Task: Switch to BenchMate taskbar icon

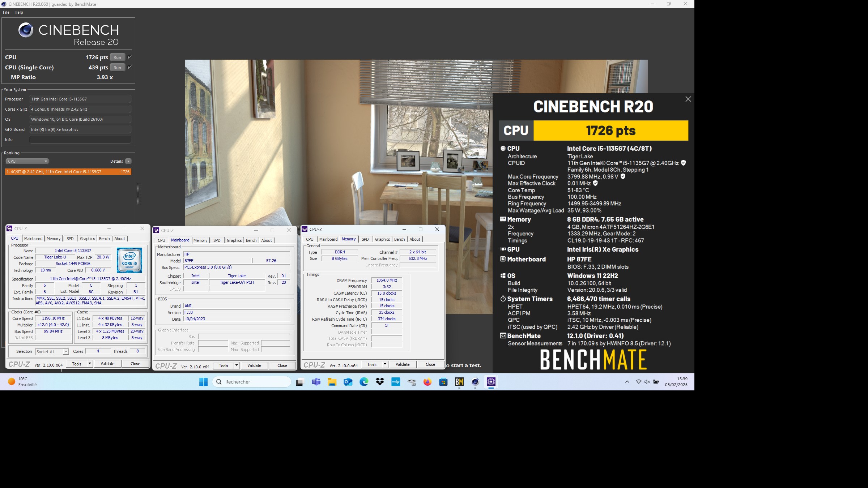Action: [459, 382]
